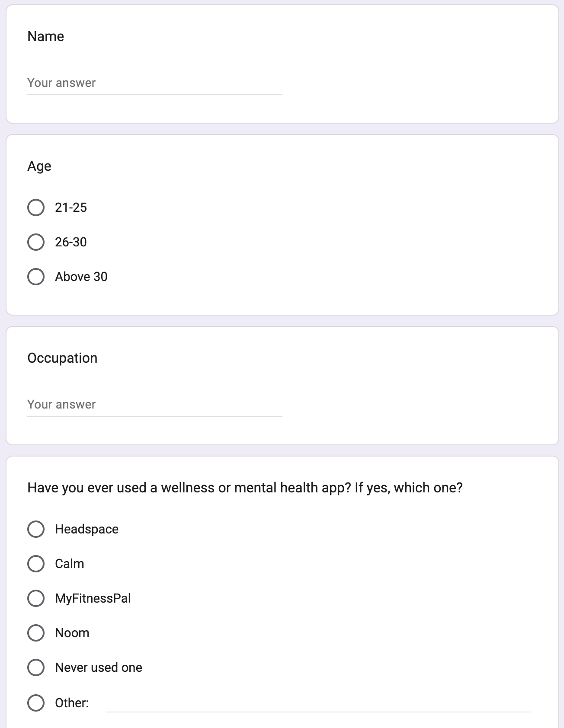564x728 pixels.
Task: Click the Occupation question heading
Action: tap(62, 358)
